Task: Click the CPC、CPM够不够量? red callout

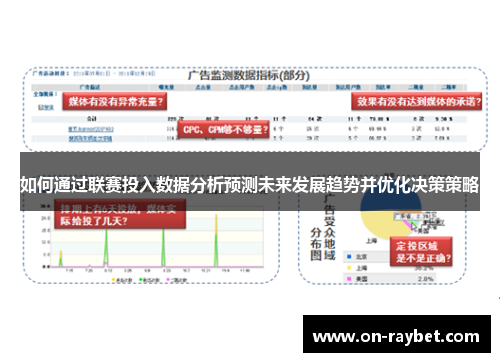Action: tap(223, 129)
